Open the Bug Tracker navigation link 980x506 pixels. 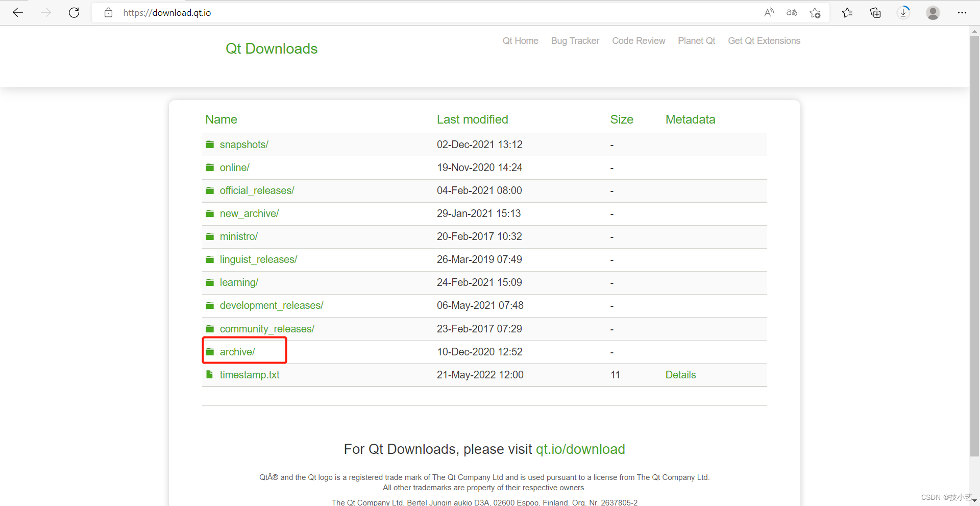click(575, 41)
